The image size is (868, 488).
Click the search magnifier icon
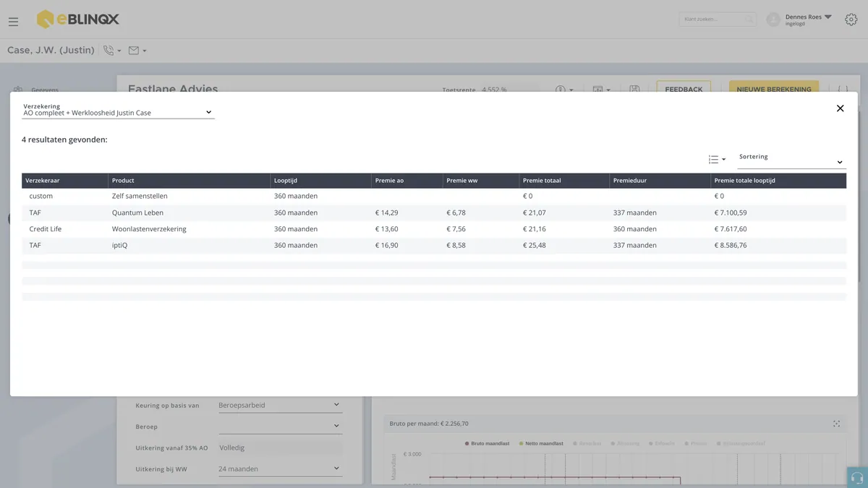(749, 20)
